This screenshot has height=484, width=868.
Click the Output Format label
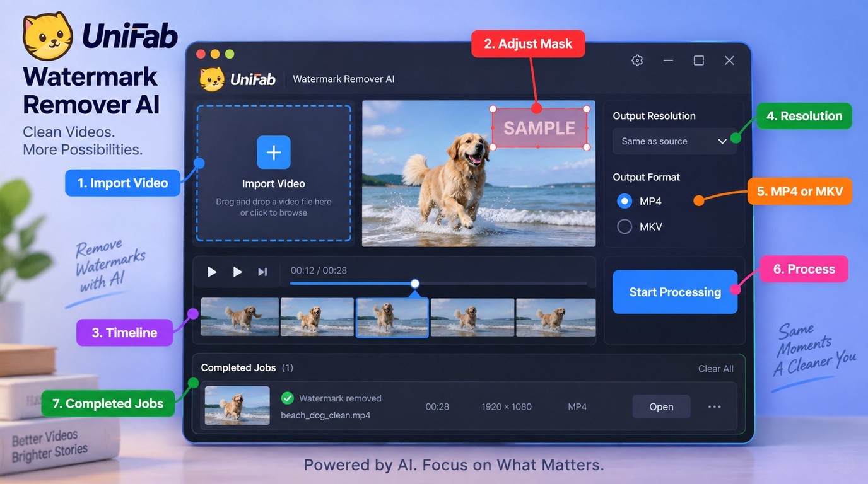[647, 177]
